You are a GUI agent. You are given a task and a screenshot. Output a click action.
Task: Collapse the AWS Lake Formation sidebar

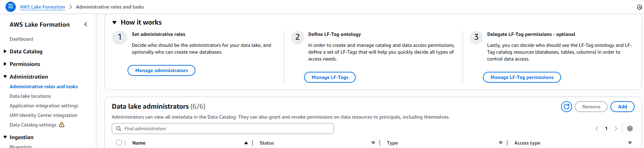[x=86, y=24]
